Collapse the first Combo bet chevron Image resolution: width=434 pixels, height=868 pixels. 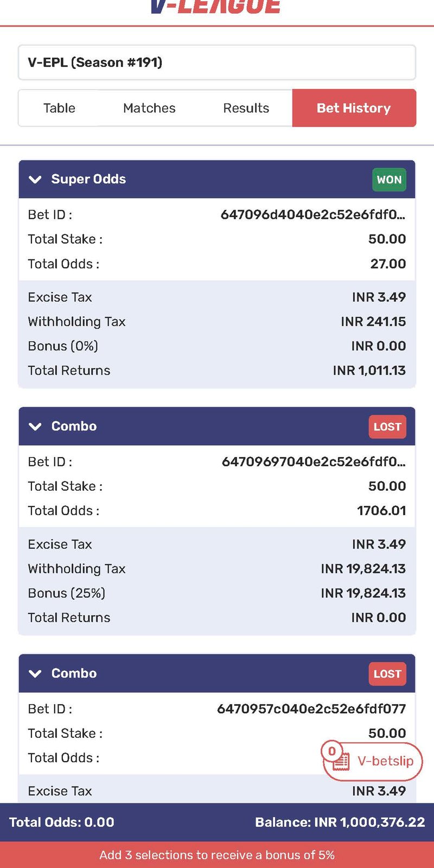click(x=35, y=427)
